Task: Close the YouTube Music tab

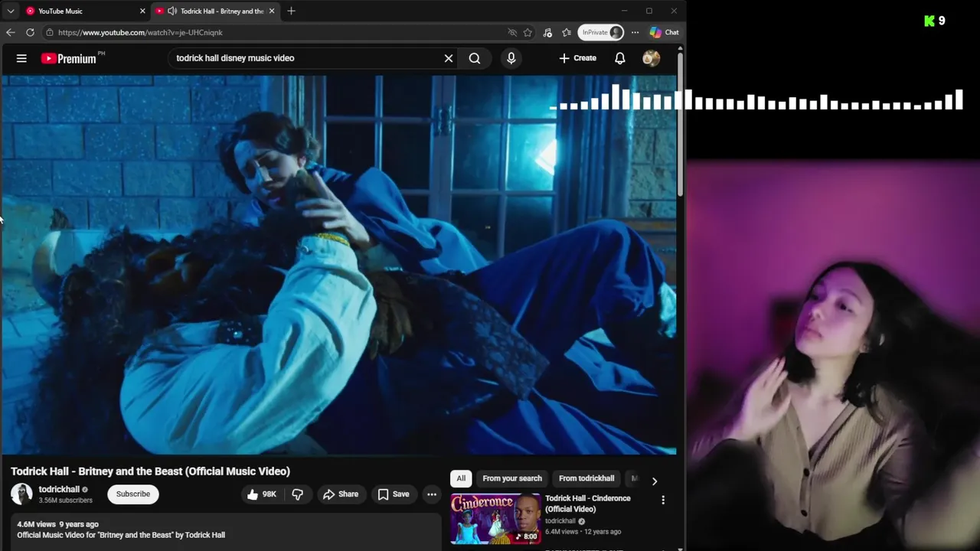Action: coord(142,11)
